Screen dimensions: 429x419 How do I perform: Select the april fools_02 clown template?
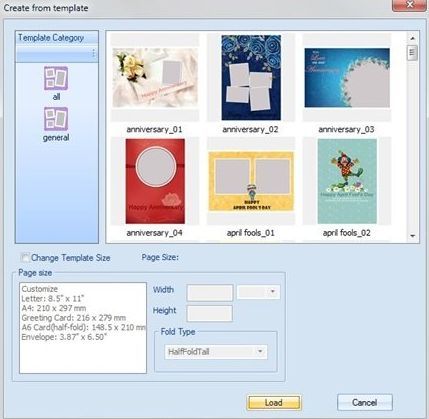347,181
